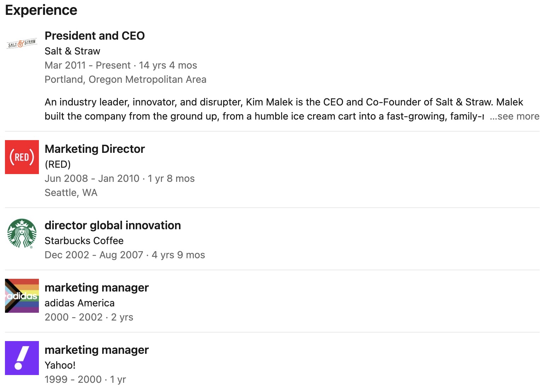Open the Starbucks Coffee logo
The height and width of the screenshot is (392, 551).
22,234
